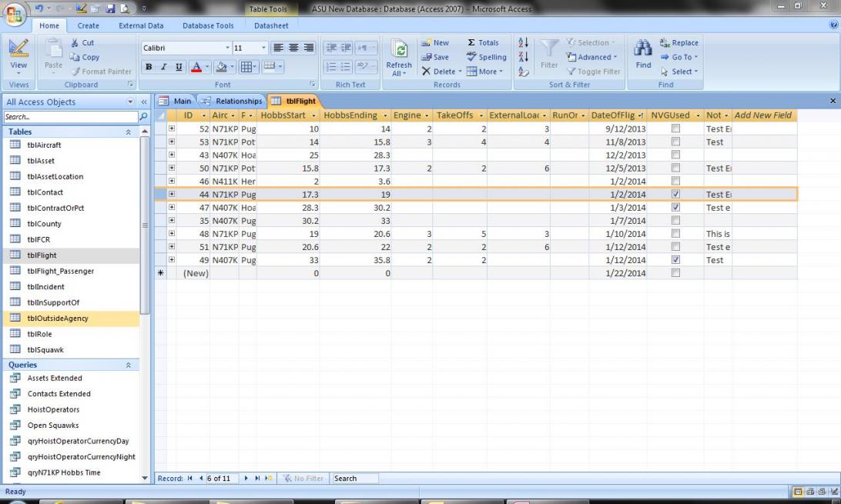Click the Delete record icon

[x=439, y=72]
